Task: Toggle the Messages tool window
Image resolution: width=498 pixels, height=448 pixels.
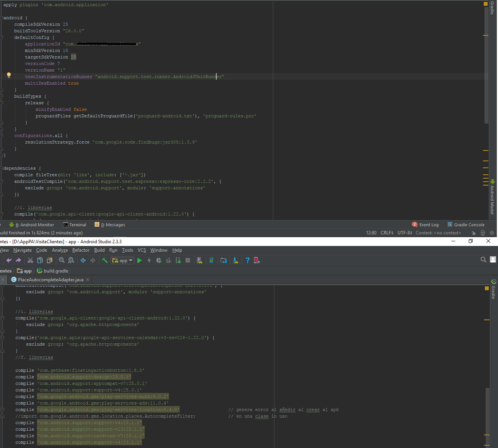Action: (110, 225)
